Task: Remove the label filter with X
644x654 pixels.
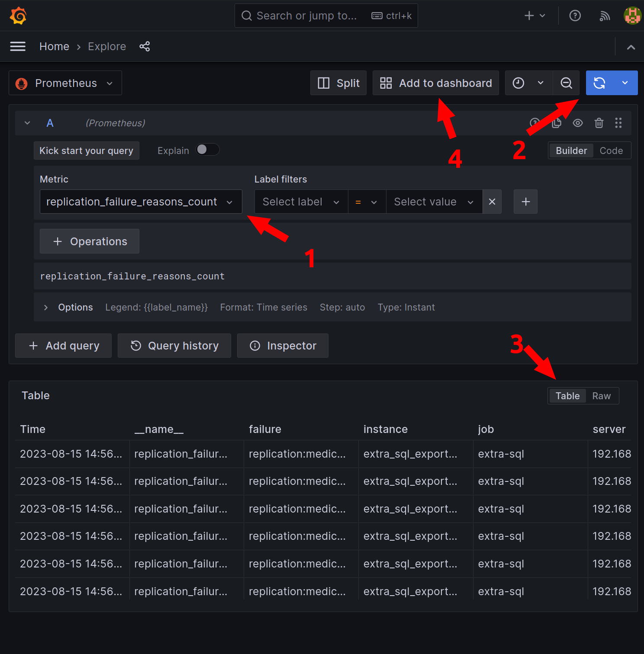Action: coord(492,202)
